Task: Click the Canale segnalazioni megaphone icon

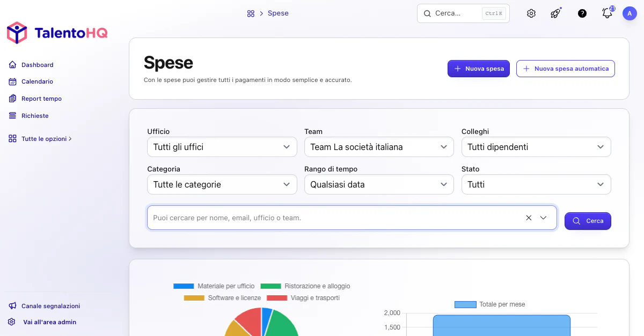Action: click(x=13, y=306)
